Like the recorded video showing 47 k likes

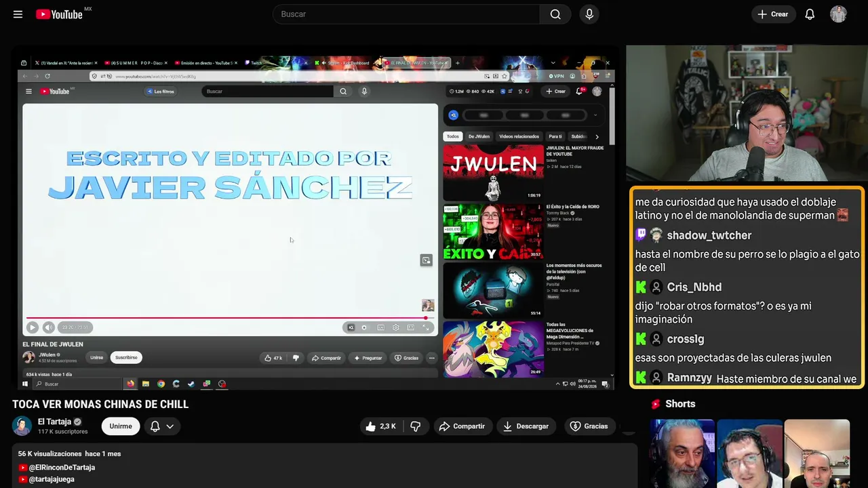[x=273, y=358]
